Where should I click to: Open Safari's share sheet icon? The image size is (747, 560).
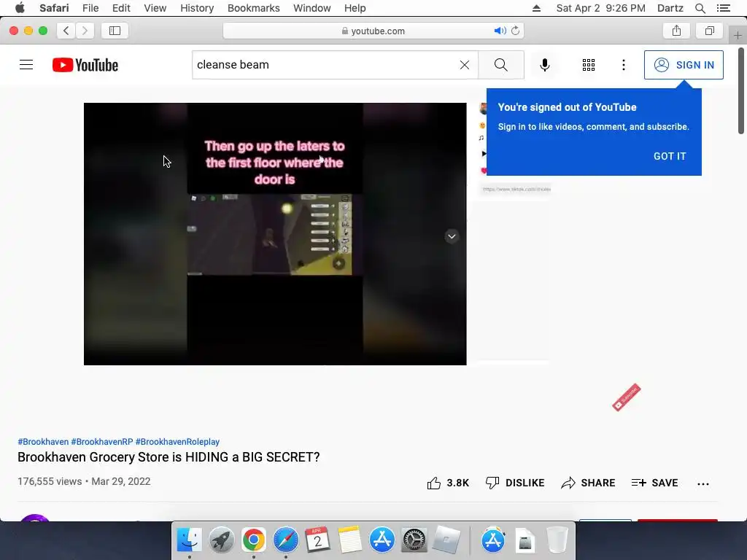pos(676,31)
